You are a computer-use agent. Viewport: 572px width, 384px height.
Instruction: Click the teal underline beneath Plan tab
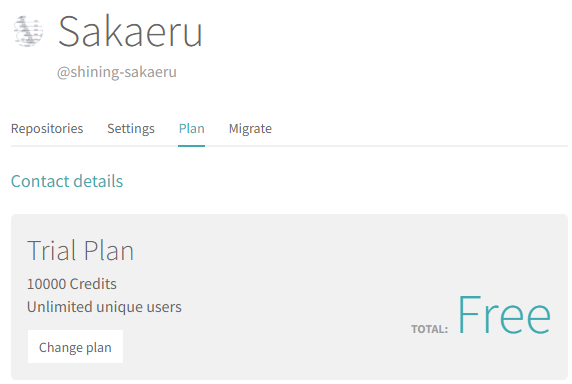pos(192,146)
